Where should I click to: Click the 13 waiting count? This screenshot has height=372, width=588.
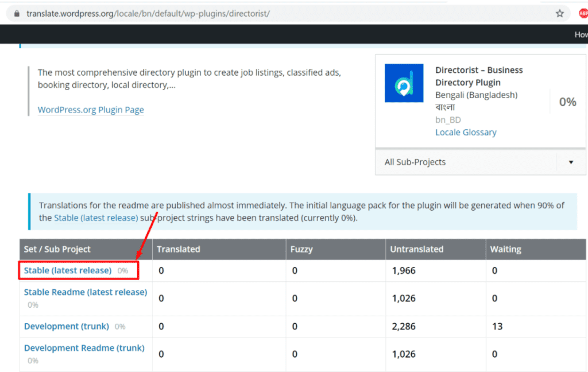[497, 327]
